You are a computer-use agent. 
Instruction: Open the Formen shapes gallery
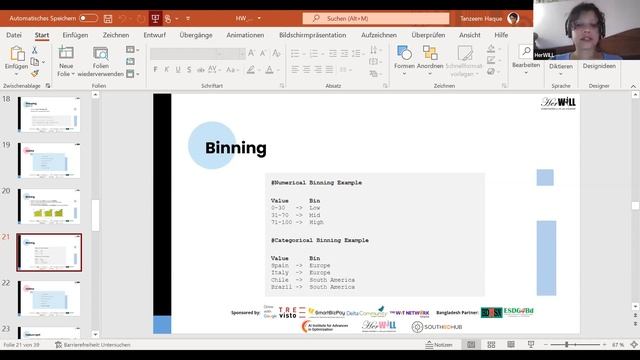tap(404, 60)
